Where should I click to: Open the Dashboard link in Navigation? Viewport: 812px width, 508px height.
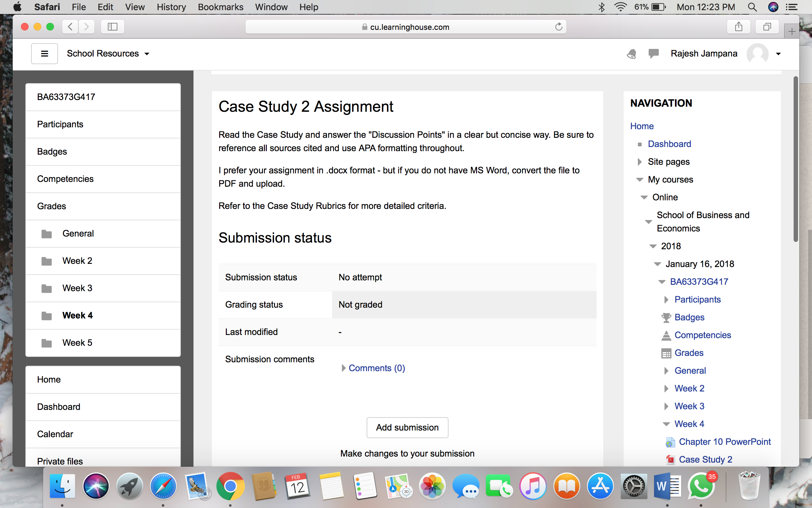[x=669, y=144]
